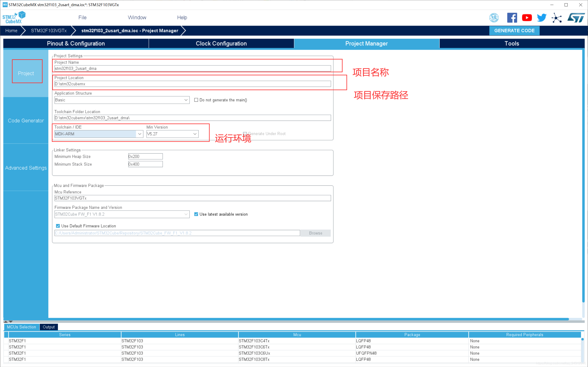Screen dimensions: 588x367
Task: Click Browse button for firmware location
Action: pyautogui.click(x=316, y=233)
